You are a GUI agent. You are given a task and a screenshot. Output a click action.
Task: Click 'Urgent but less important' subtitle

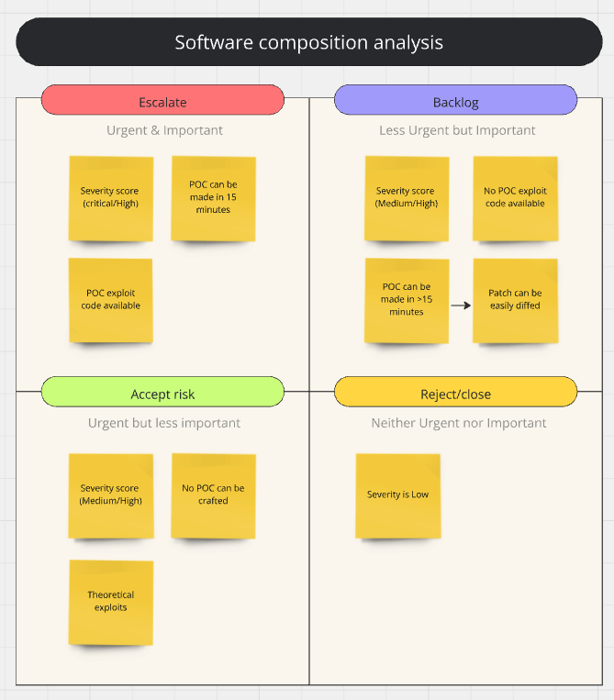pos(164,423)
